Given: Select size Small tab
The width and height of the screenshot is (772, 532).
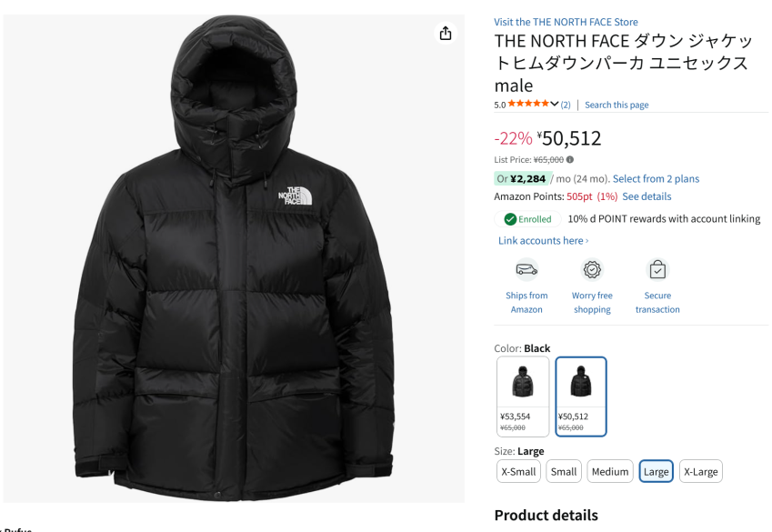Looking at the screenshot, I should tap(564, 471).
